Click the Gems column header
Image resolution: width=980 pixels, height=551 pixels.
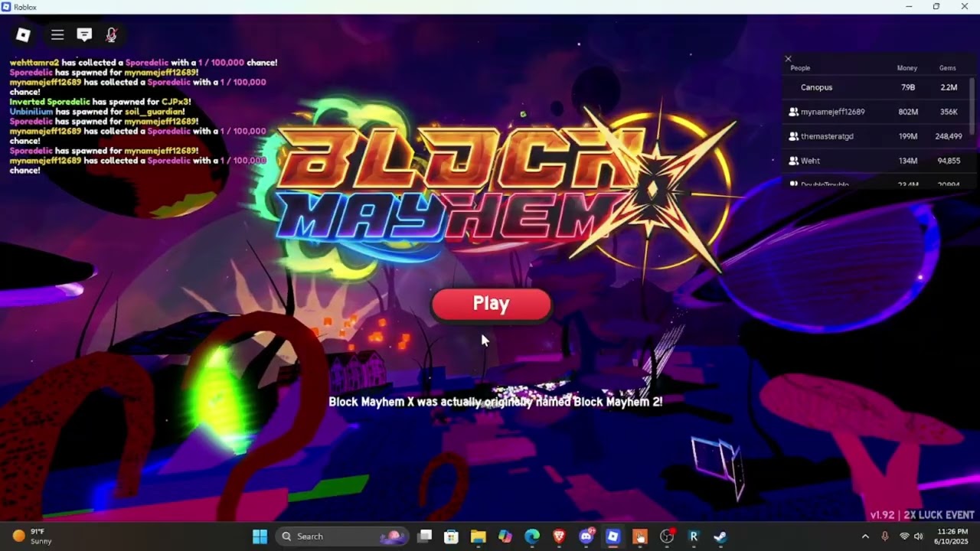948,68
